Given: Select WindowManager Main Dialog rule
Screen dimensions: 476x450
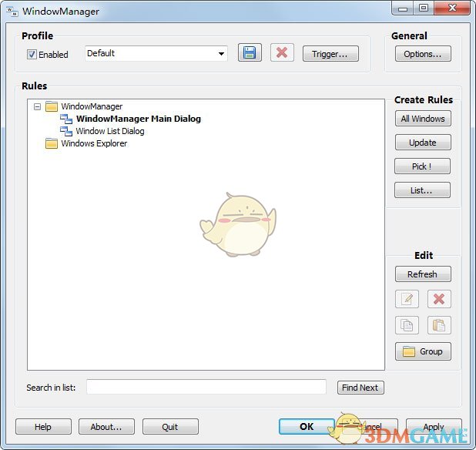Looking at the screenshot, I should coord(139,119).
